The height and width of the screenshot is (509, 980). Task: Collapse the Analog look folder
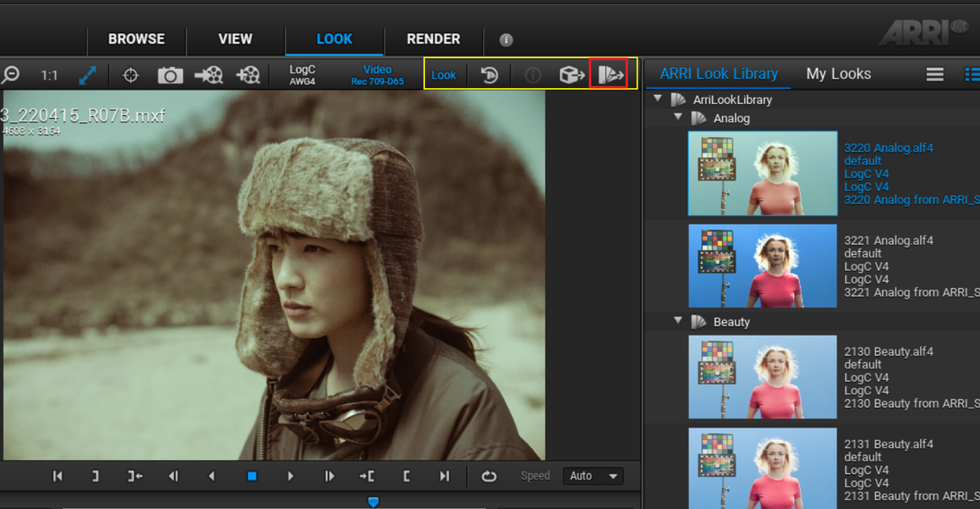(x=678, y=118)
